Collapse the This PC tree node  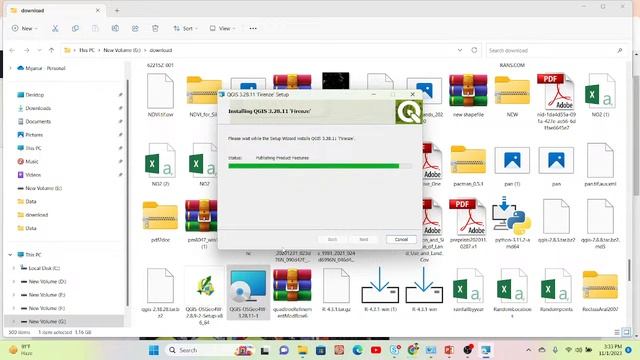click(x=10, y=255)
